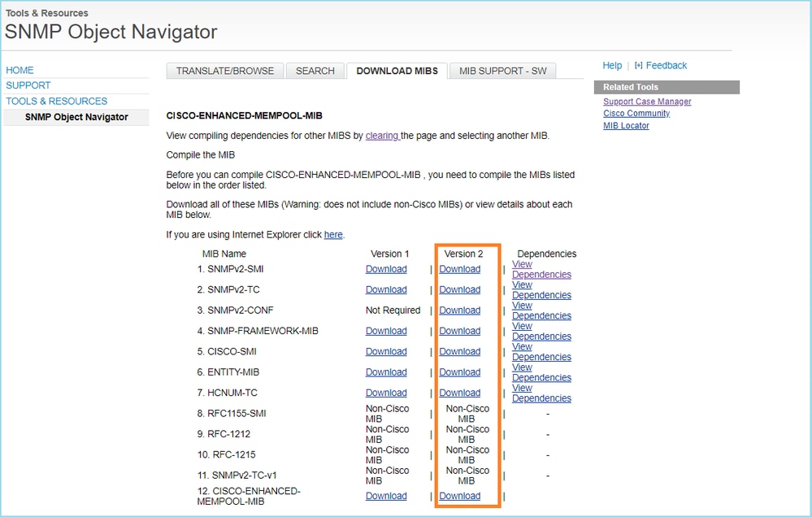Download Version 1 of SNMPv2-TC
This screenshot has width=812, height=517.
(x=386, y=289)
